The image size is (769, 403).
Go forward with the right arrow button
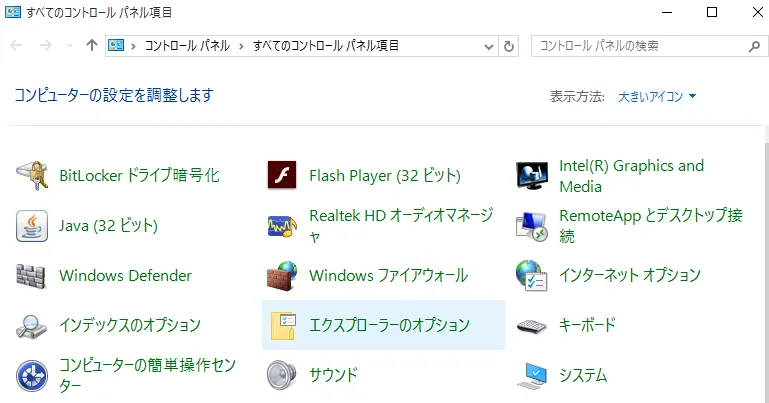(x=46, y=46)
